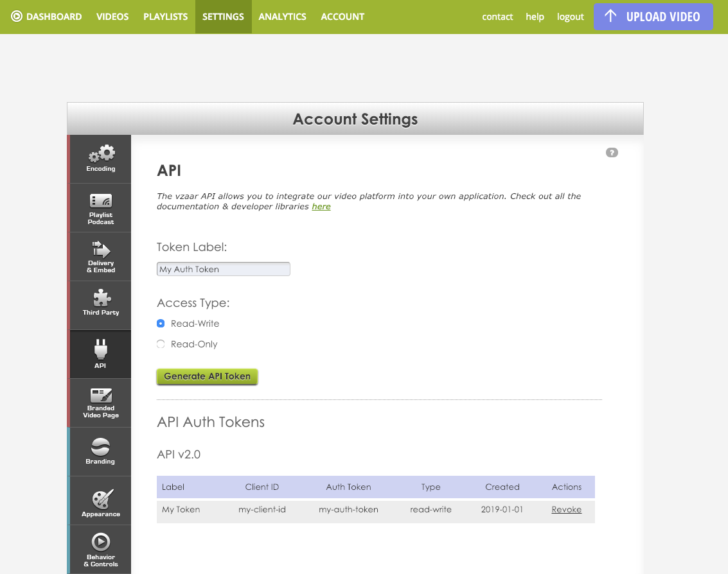The height and width of the screenshot is (574, 728).
Task: Open the Third Party puzzle icon
Action: point(102,298)
